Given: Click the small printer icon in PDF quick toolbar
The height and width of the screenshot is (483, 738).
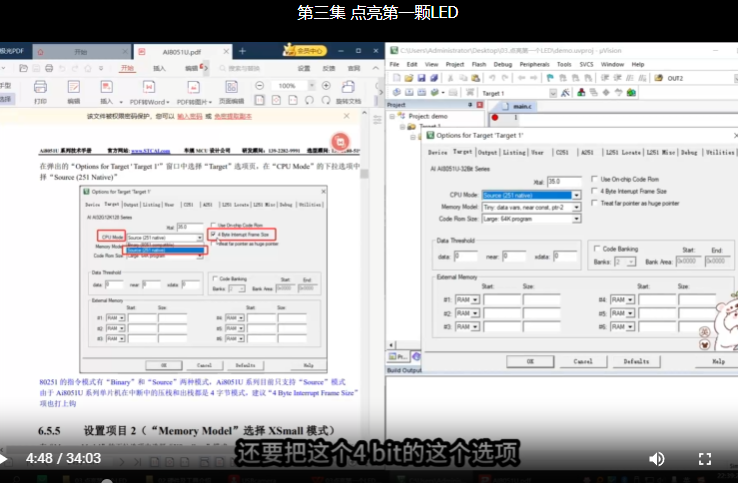Looking at the screenshot, I should point(49,68).
